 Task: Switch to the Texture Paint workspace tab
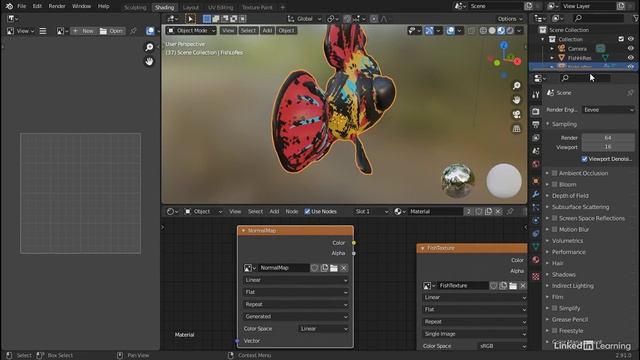coord(257,7)
